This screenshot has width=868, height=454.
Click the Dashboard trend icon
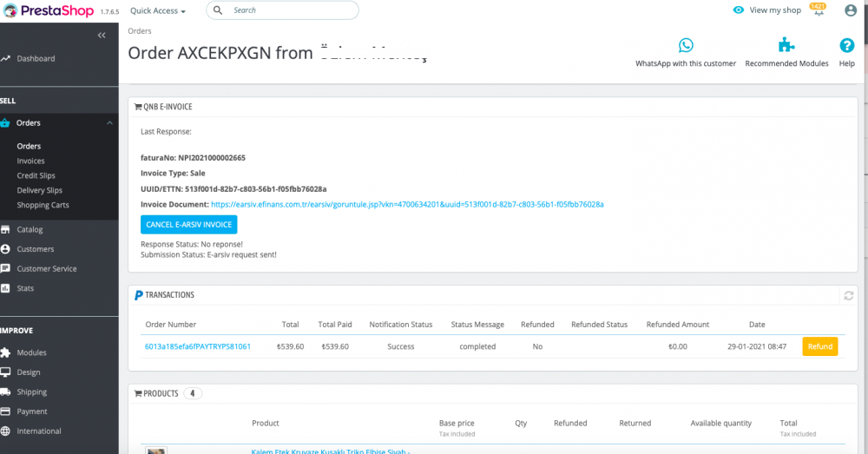tap(5, 58)
